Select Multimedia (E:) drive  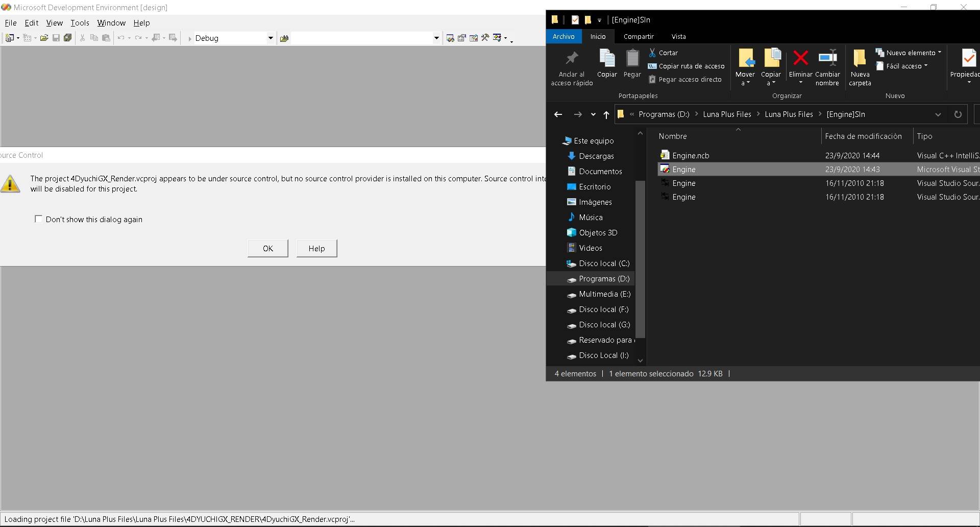[x=604, y=294]
